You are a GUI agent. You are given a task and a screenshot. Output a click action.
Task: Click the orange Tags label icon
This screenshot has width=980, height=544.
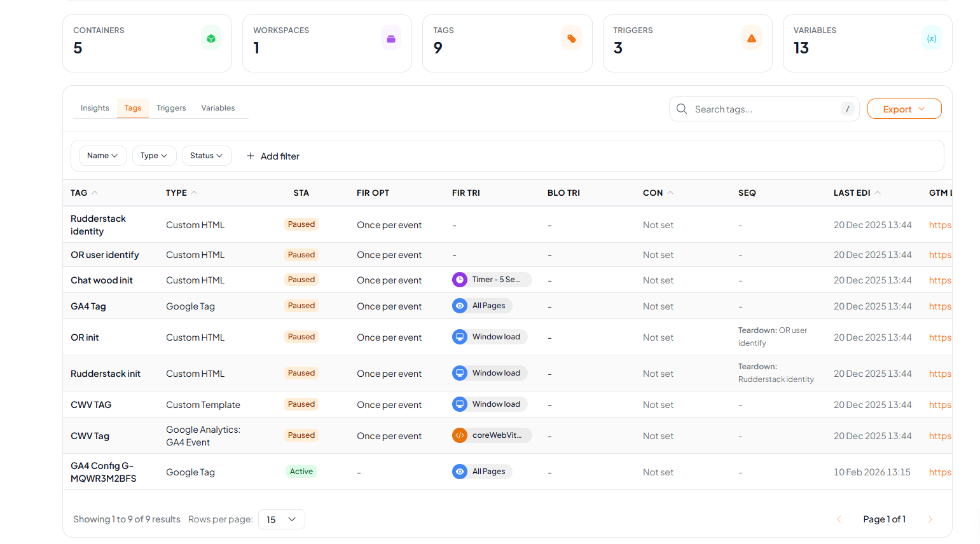572,38
